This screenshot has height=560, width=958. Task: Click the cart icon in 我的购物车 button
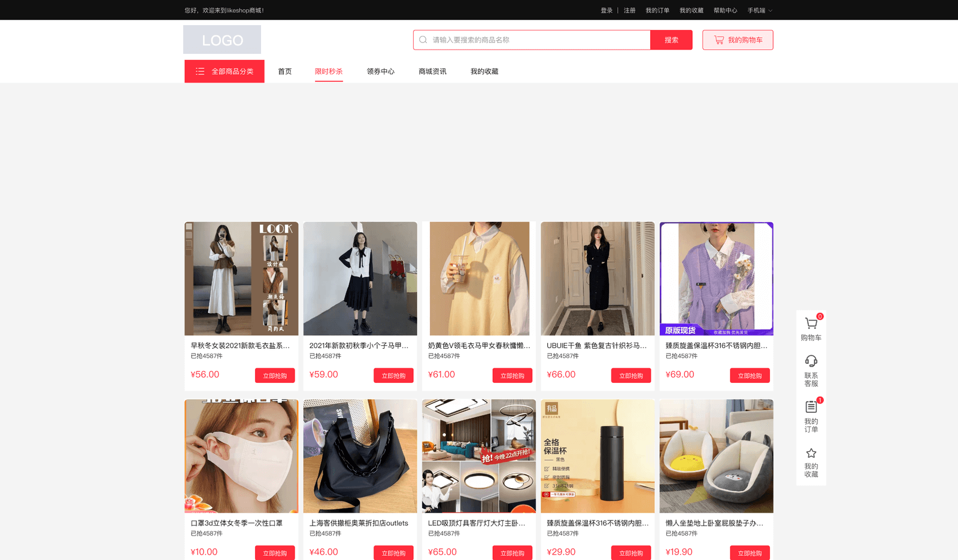(x=718, y=40)
